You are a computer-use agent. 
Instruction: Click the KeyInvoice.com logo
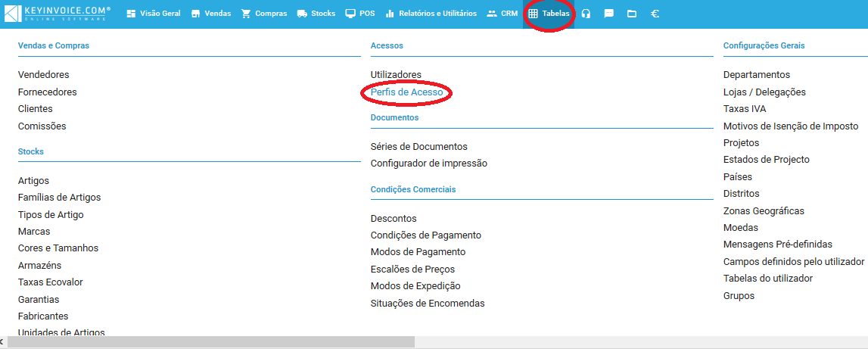point(57,14)
